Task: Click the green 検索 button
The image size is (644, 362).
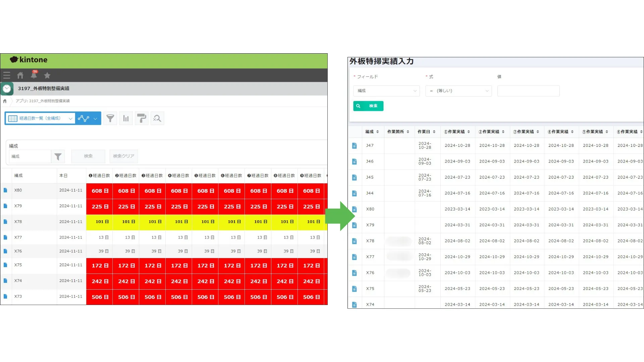Action: (368, 106)
